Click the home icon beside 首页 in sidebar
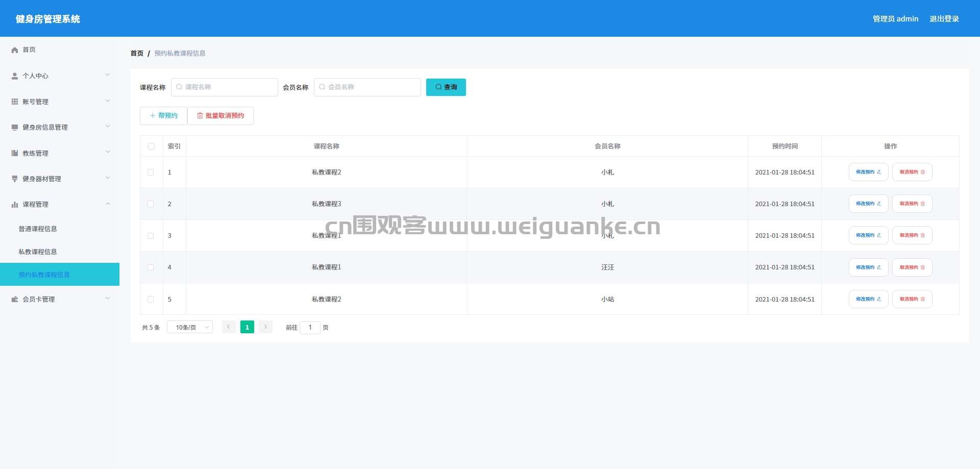This screenshot has height=469, width=980. coord(15,50)
